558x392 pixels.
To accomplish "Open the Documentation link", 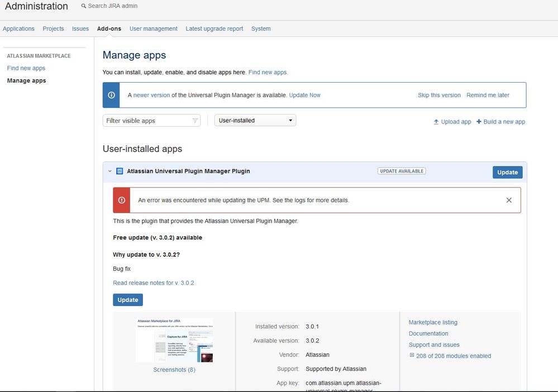I will (428, 333).
